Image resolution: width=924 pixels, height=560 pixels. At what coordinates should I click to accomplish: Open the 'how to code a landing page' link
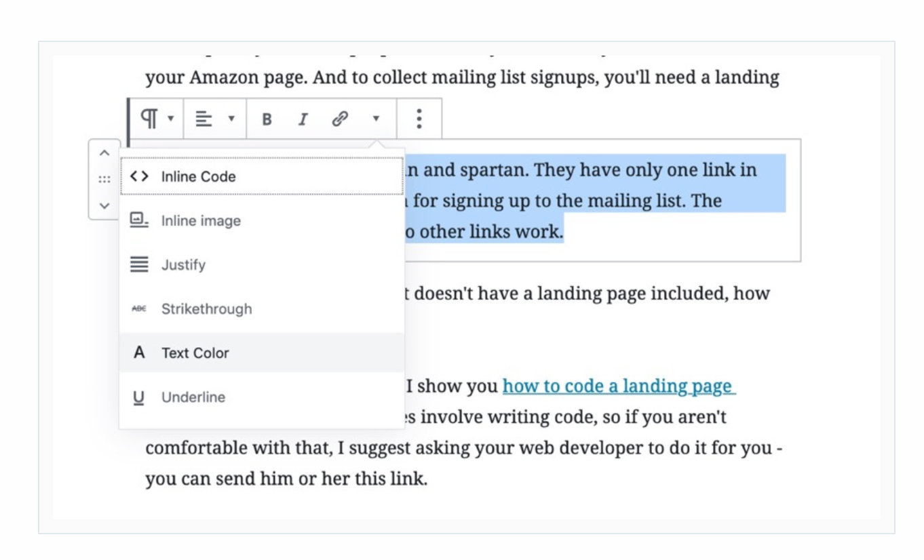pyautogui.click(x=617, y=386)
